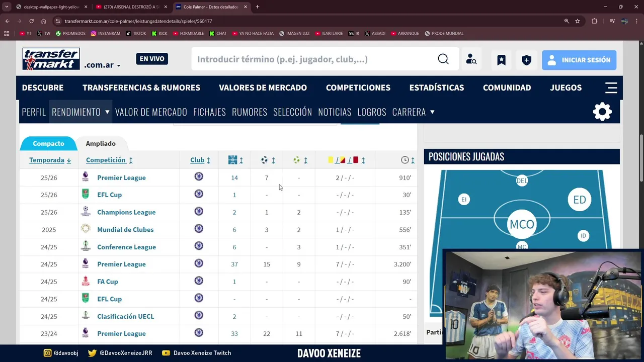644x362 pixels.
Task: Open the hamburger menu in navigation bar
Action: 611,87
